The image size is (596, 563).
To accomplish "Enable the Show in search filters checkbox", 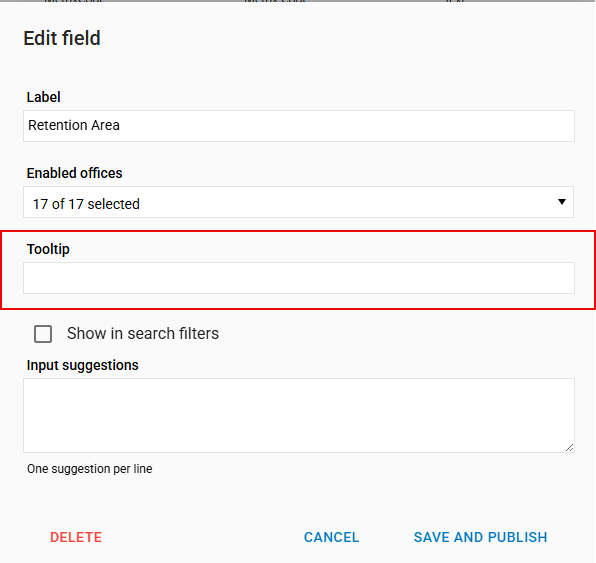I will pyautogui.click(x=43, y=334).
